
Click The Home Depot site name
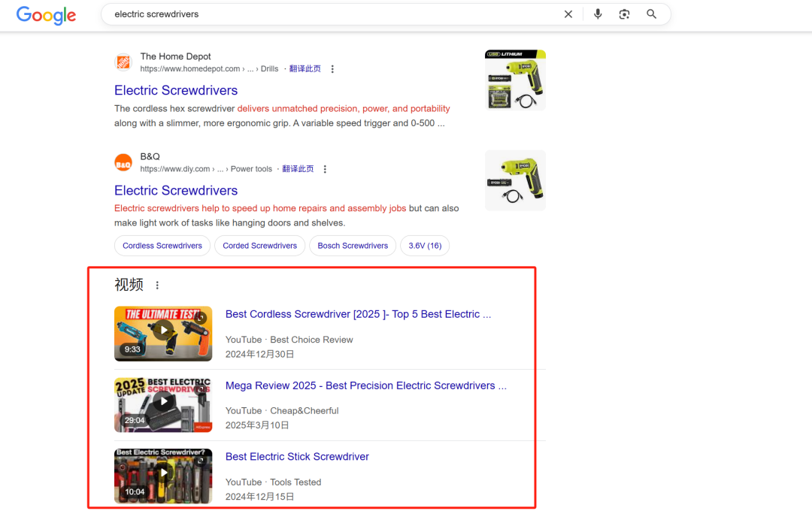175,56
